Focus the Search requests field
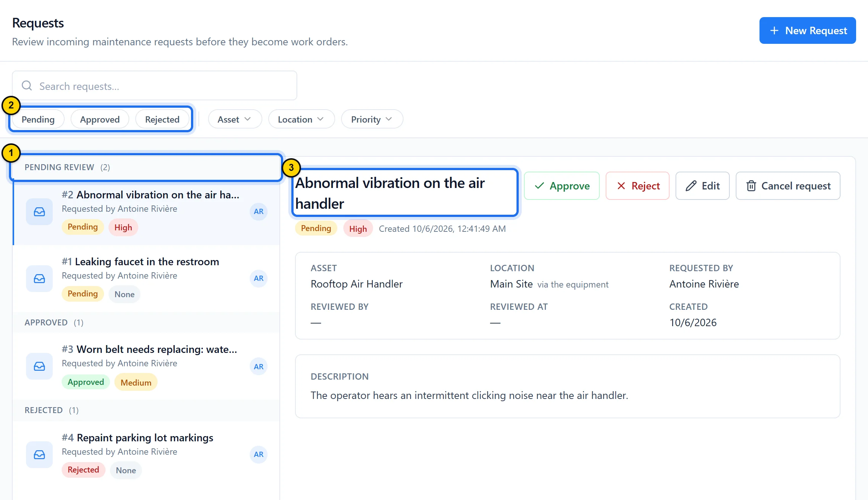This screenshot has width=868, height=500. [155, 86]
